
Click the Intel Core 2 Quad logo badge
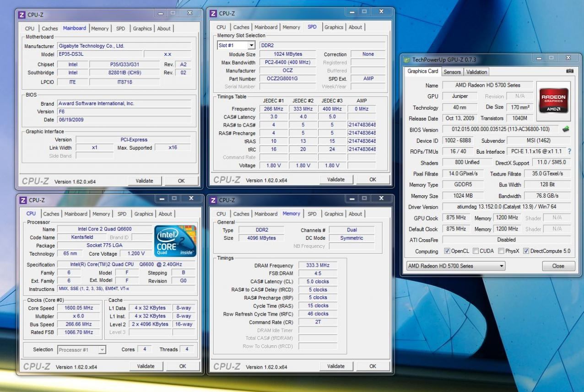point(175,241)
